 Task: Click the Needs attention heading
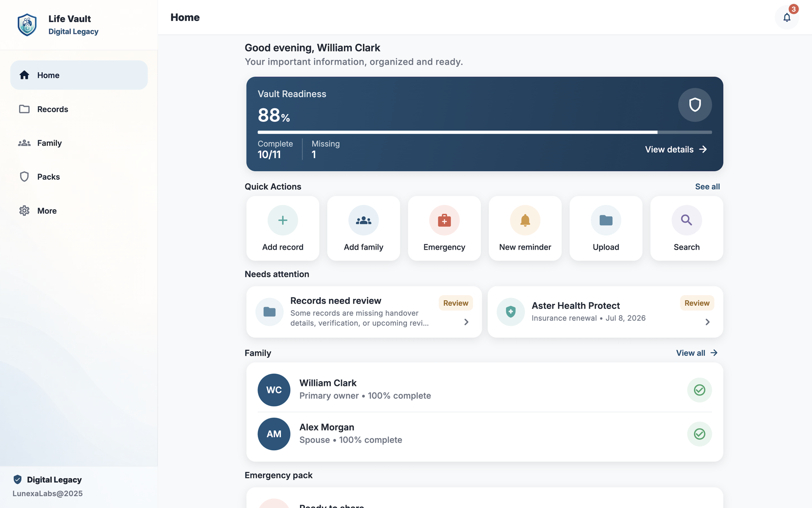(x=277, y=274)
